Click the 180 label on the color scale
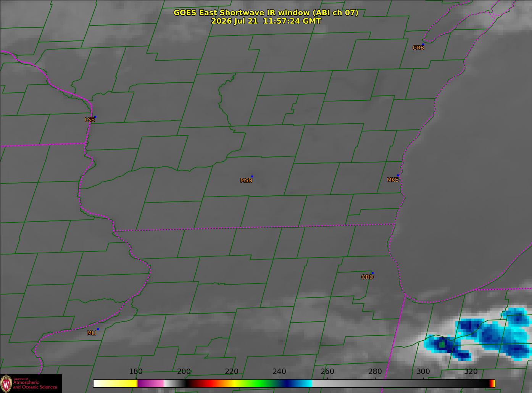532x393 pixels. coord(135,372)
